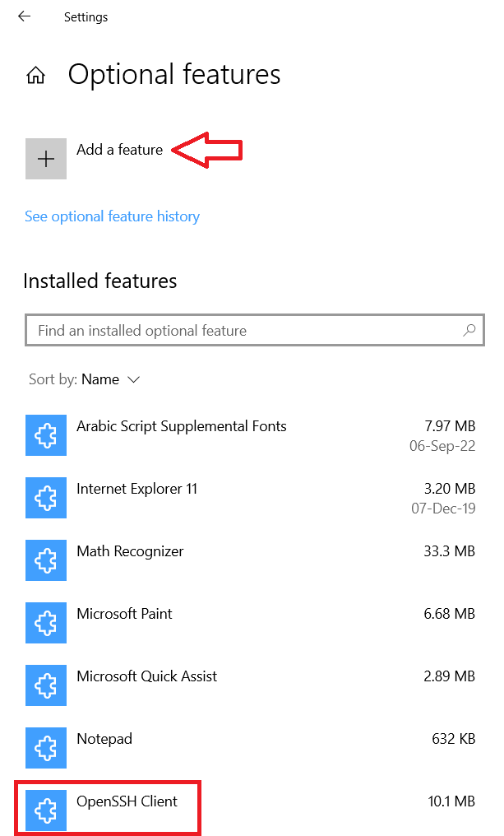The width and height of the screenshot is (504, 836).
Task: Go back with the Settings back arrow
Action: pos(24,16)
